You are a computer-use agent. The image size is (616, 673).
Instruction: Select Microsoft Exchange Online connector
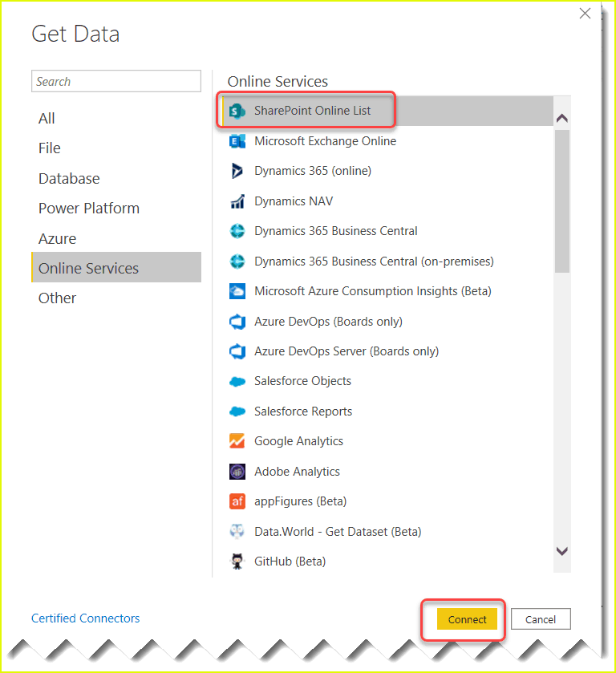(x=387, y=141)
